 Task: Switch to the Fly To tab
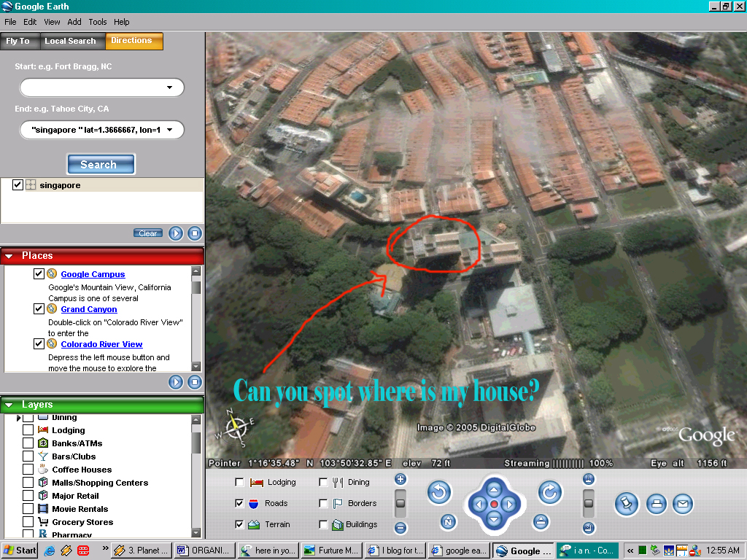(x=19, y=41)
